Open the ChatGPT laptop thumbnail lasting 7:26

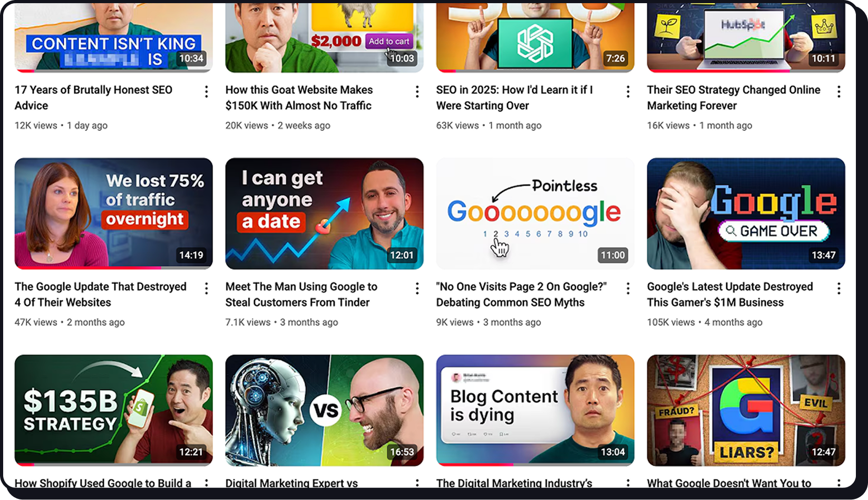[535, 37]
